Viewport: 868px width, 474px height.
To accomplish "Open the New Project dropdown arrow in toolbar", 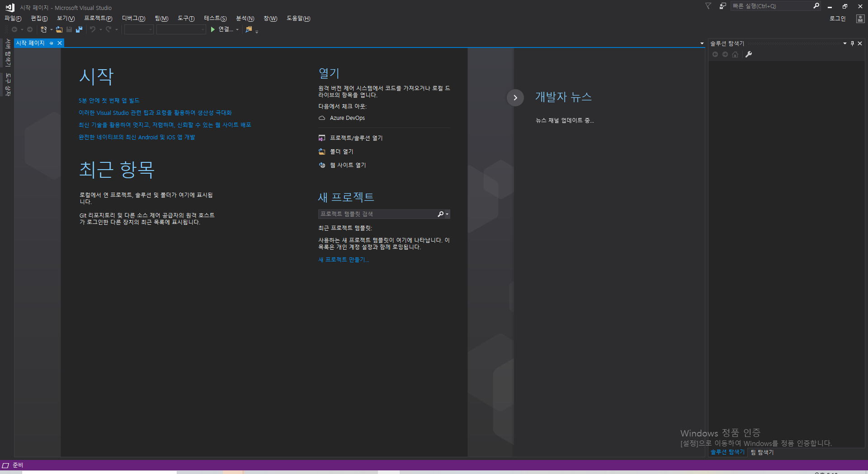I will [51, 30].
